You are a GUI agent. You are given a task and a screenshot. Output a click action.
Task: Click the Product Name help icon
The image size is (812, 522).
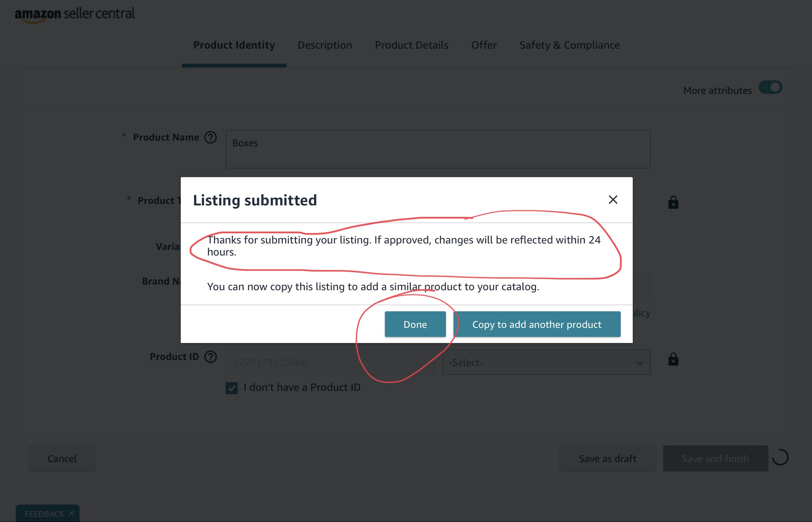(211, 138)
